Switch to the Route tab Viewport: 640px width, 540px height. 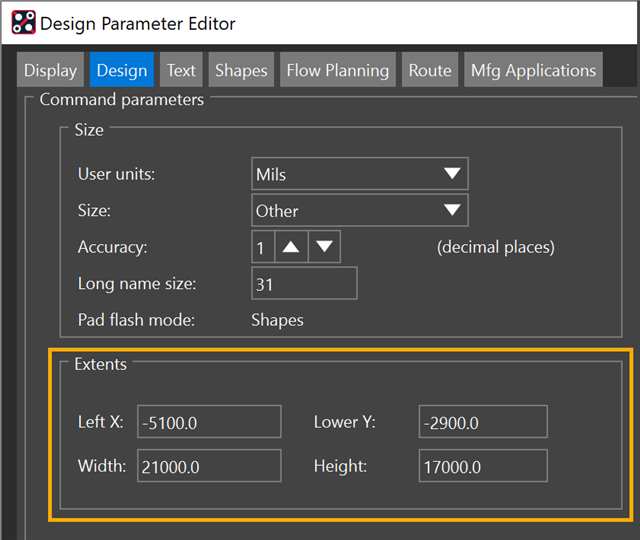[430, 70]
